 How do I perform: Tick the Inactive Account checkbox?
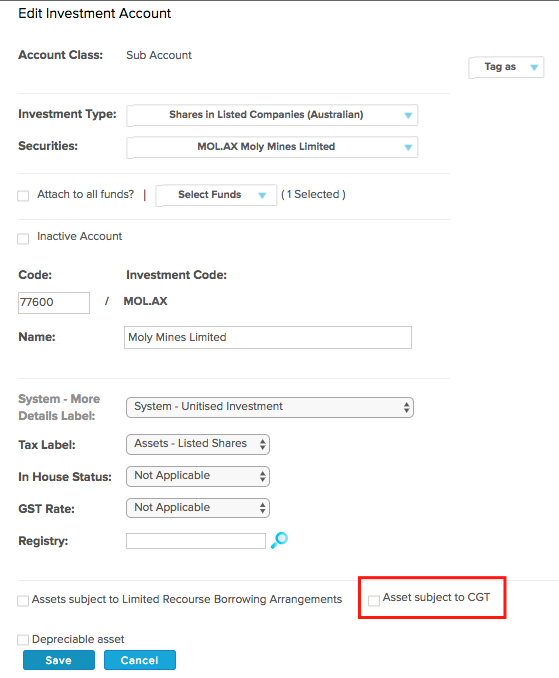pyautogui.click(x=23, y=238)
